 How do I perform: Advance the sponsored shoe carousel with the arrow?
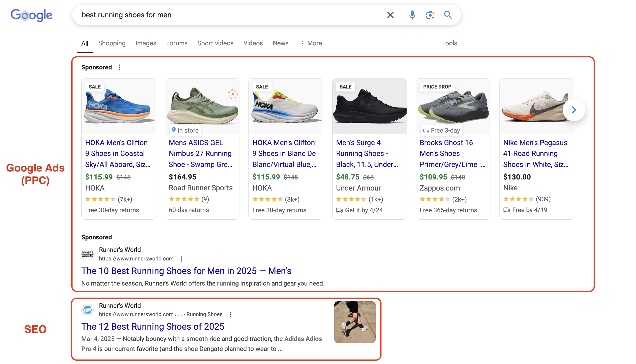coord(574,110)
